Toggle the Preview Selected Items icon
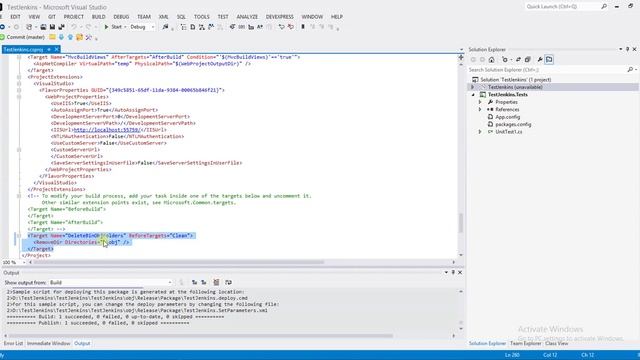640x360 pixels. point(549,60)
